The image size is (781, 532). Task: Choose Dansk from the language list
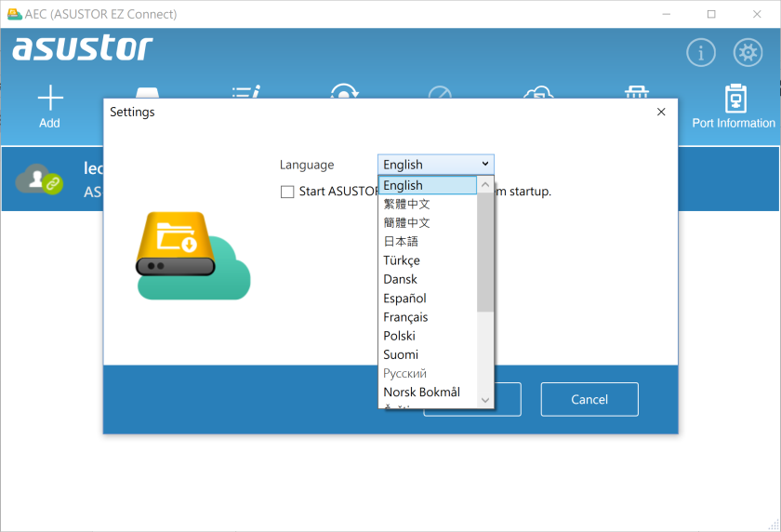pos(428,279)
